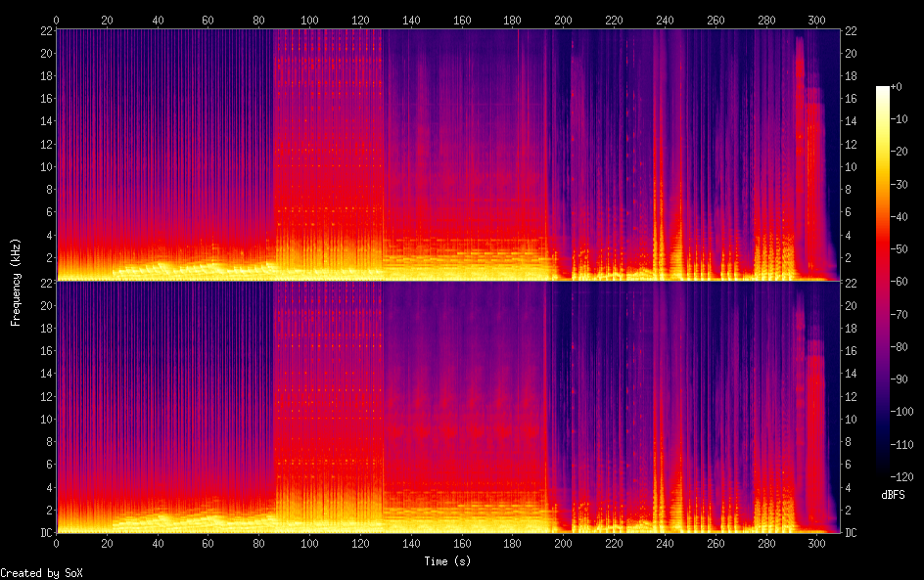924x580 pixels.
Task: Click the "Frequency (kHz)" axis label
Action: (x=16, y=281)
